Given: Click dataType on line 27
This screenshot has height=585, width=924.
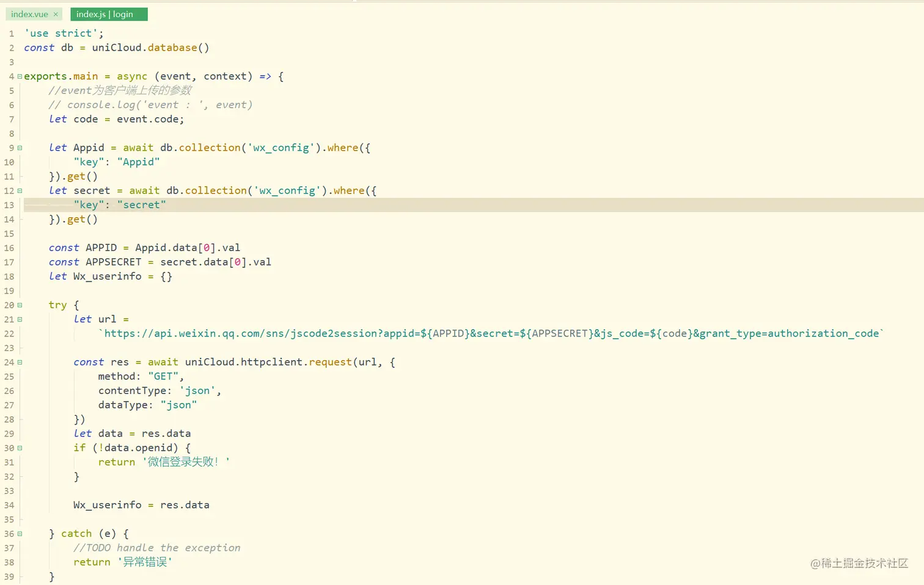Looking at the screenshot, I should click(x=123, y=405).
